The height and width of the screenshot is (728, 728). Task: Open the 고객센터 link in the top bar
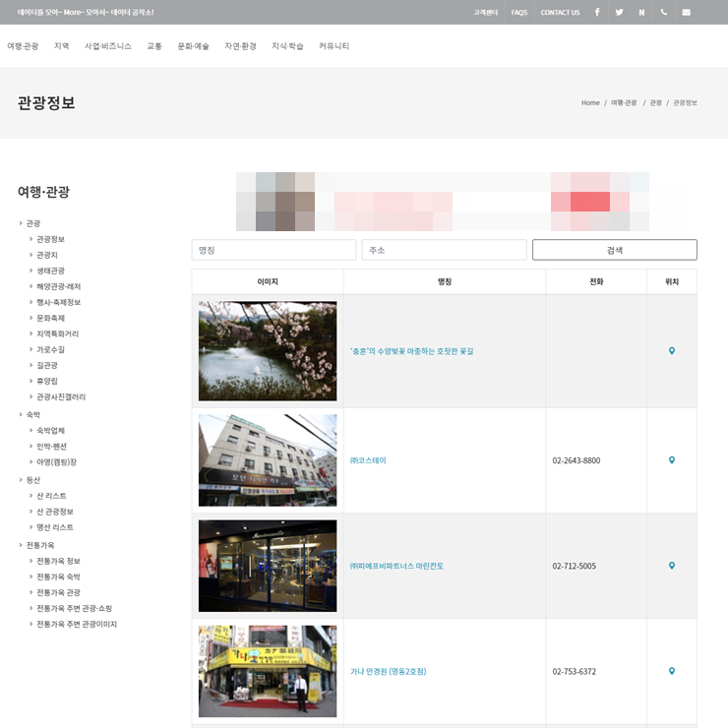(x=486, y=13)
